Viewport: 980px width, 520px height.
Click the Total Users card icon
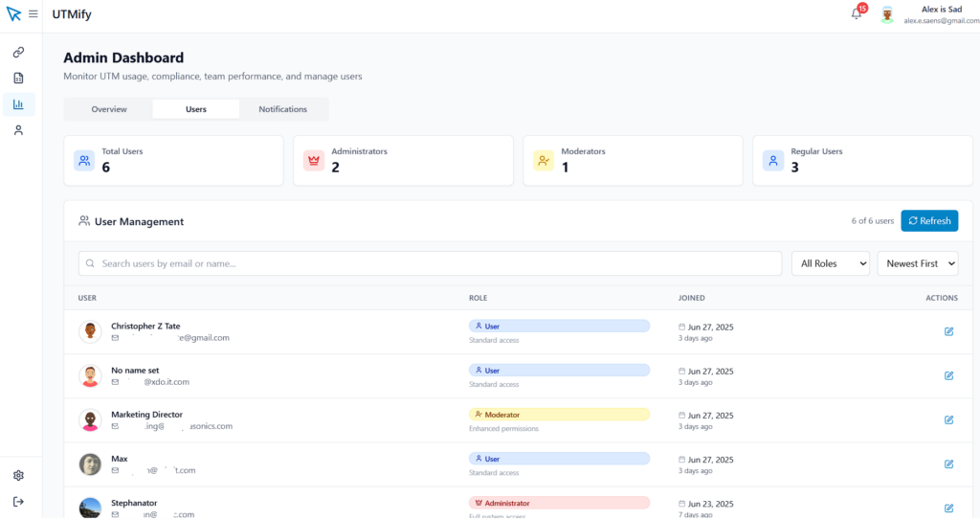click(x=84, y=161)
